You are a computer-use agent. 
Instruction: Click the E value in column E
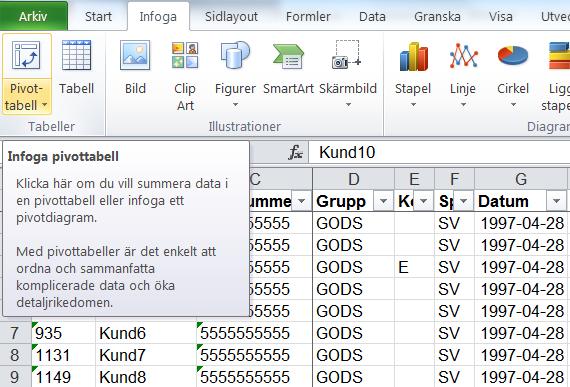coord(414,267)
